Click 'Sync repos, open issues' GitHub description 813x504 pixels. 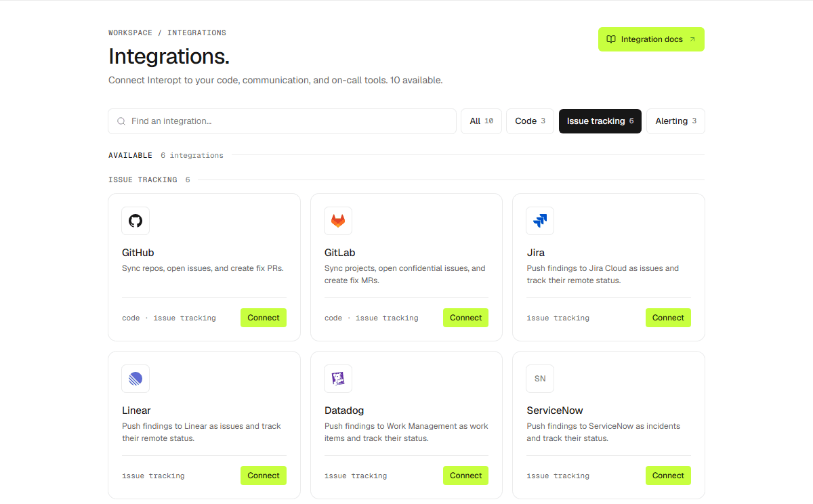[x=203, y=268]
